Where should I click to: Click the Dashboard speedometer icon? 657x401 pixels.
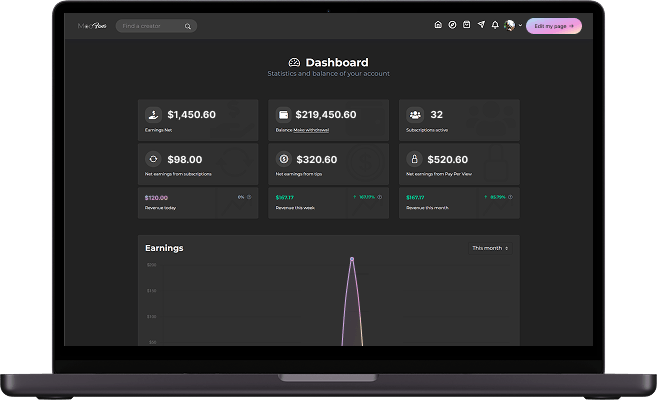[x=294, y=62]
